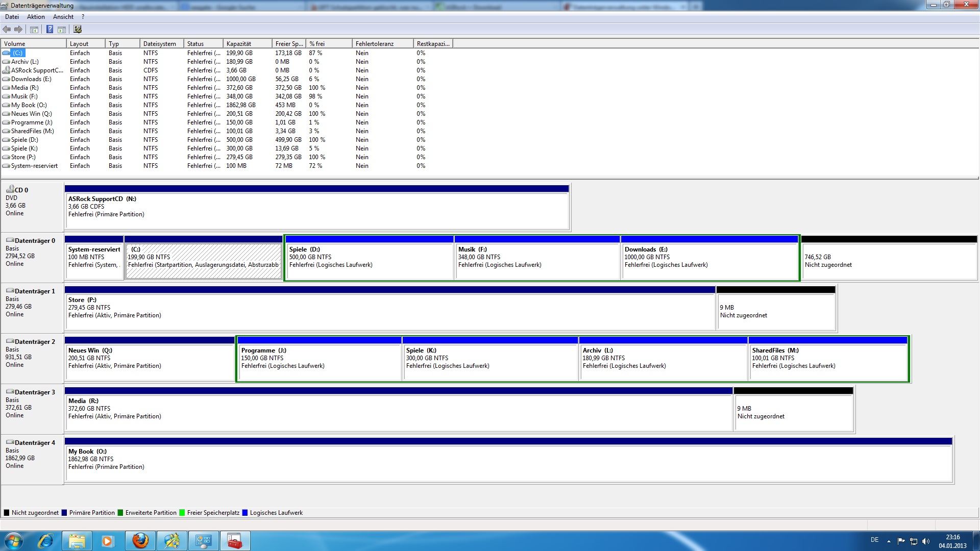This screenshot has height=551, width=980.
Task: Click the show/hide console tree icon
Action: 34,30
